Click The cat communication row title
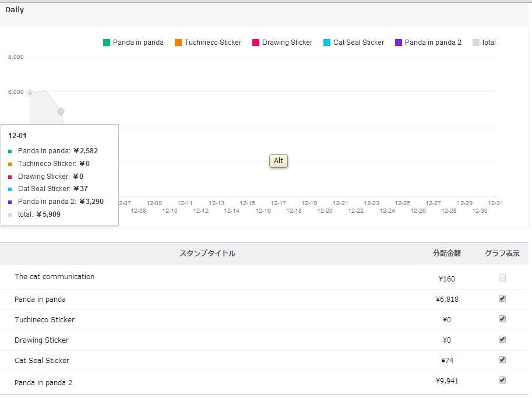The height and width of the screenshot is (398, 532). click(54, 277)
